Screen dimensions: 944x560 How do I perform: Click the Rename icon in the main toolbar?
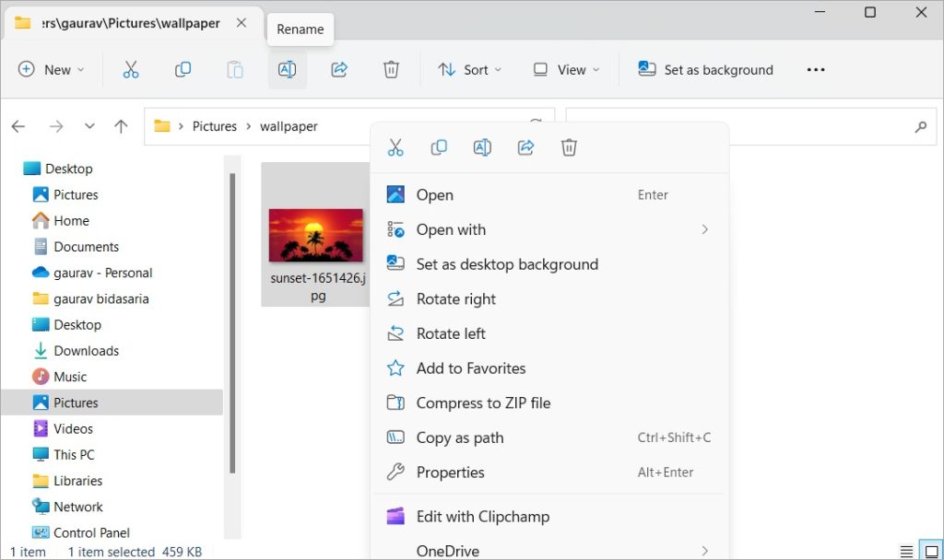[x=287, y=70]
